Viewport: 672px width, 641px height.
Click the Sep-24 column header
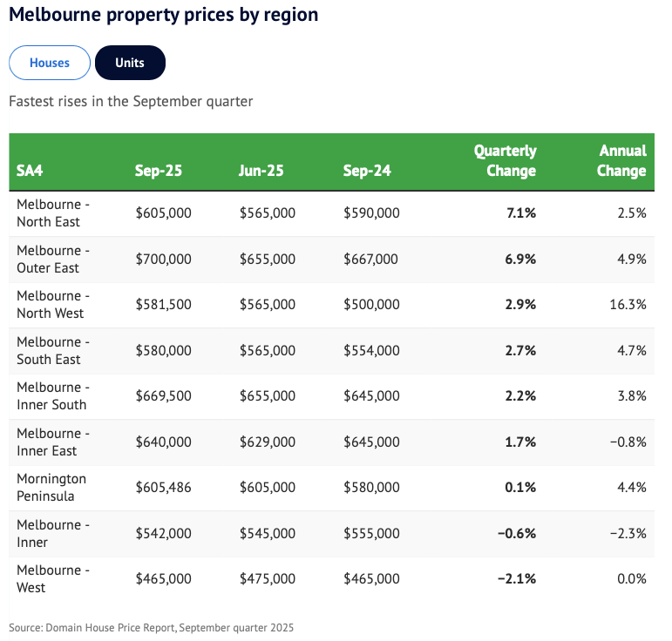367,171
